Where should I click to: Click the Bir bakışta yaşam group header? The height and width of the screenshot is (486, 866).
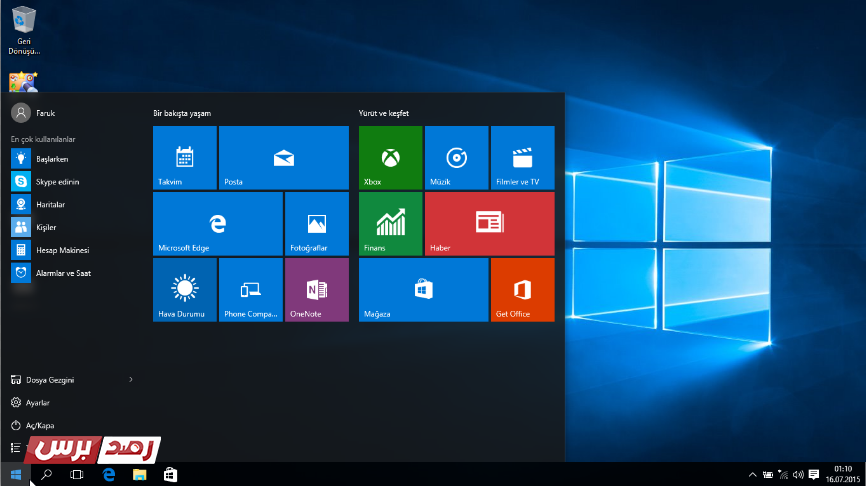point(182,113)
